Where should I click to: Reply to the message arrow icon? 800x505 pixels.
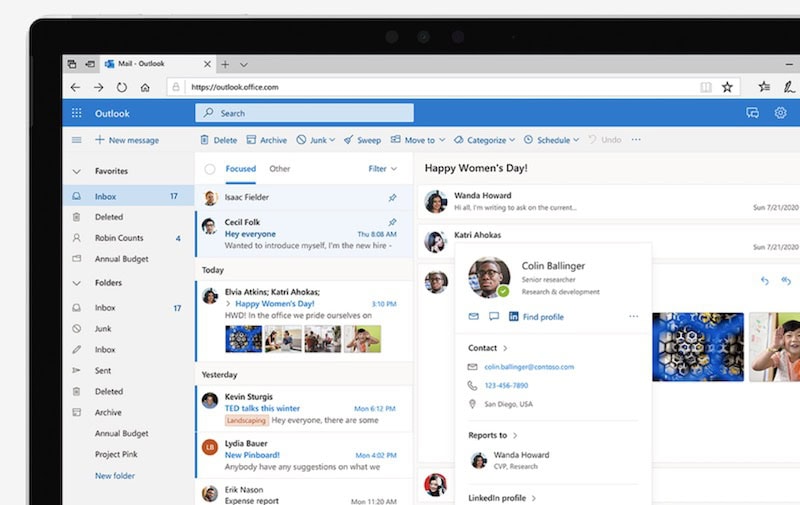pyautogui.click(x=764, y=281)
